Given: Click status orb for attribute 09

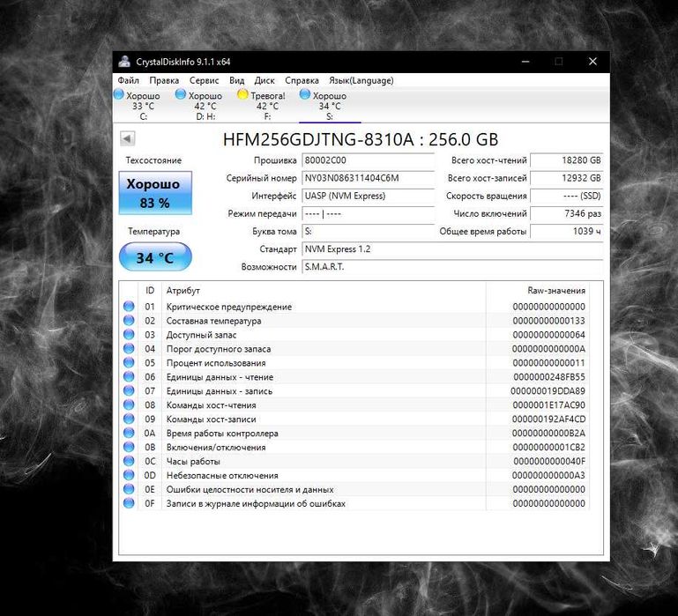Looking at the screenshot, I should [129, 419].
